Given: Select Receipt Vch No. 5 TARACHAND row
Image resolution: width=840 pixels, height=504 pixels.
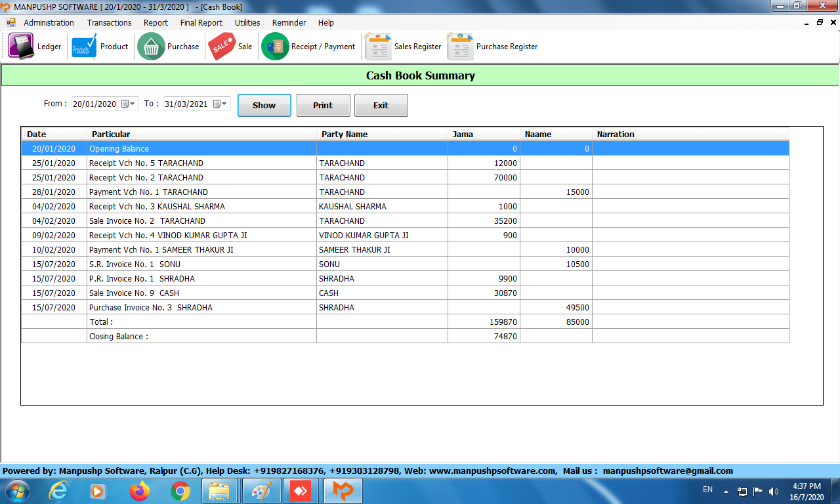Looking at the screenshot, I should [405, 163].
